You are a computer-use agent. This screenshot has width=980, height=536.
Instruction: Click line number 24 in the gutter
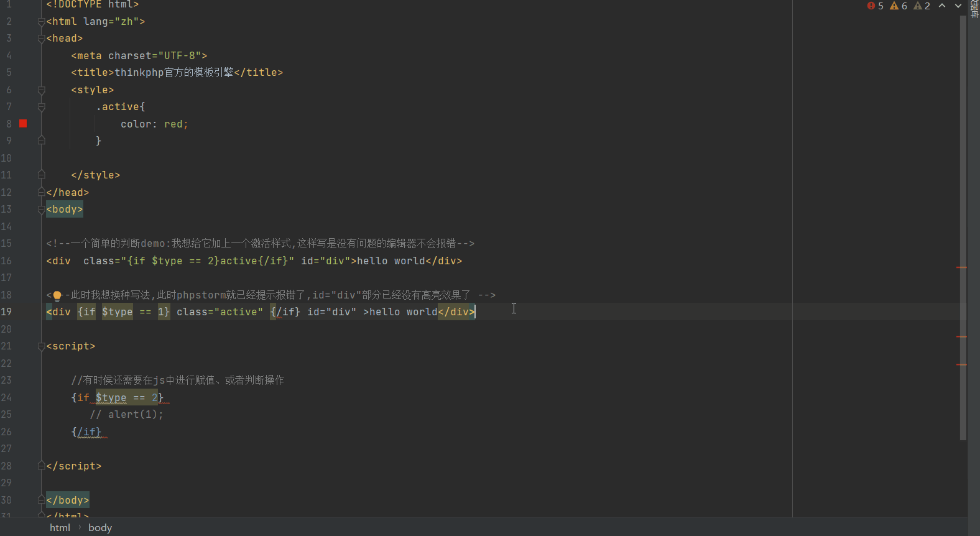click(x=6, y=397)
